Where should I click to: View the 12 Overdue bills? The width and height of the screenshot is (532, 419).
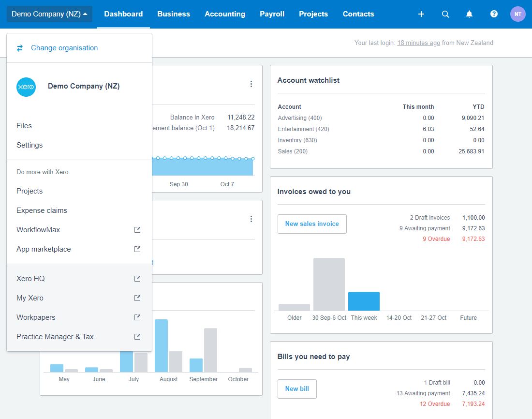[435, 404]
